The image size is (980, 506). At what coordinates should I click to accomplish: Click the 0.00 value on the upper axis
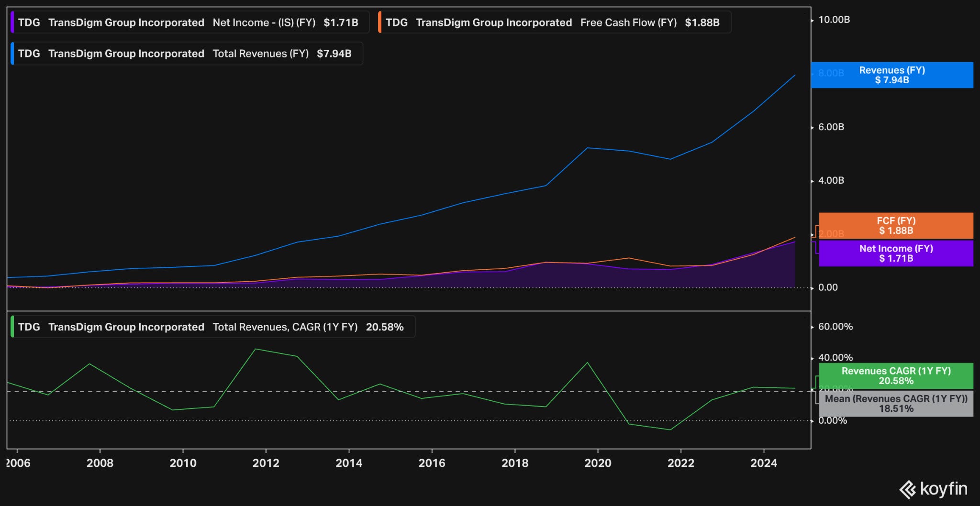(828, 287)
